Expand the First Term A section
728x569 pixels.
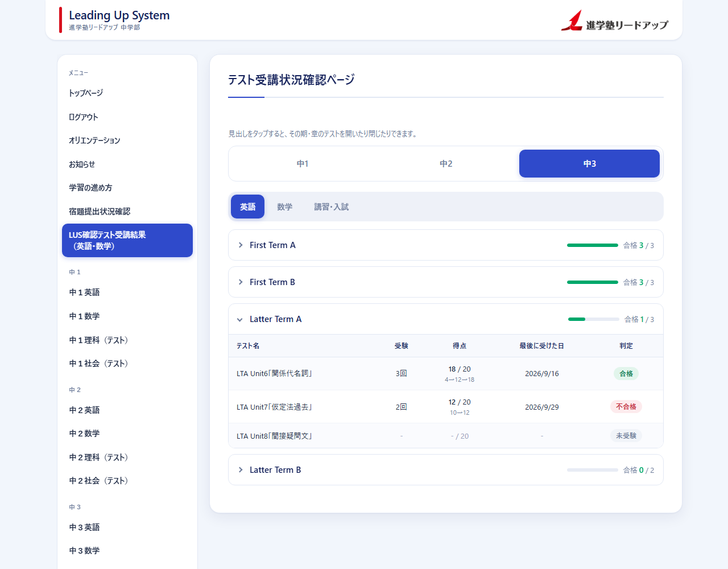446,245
